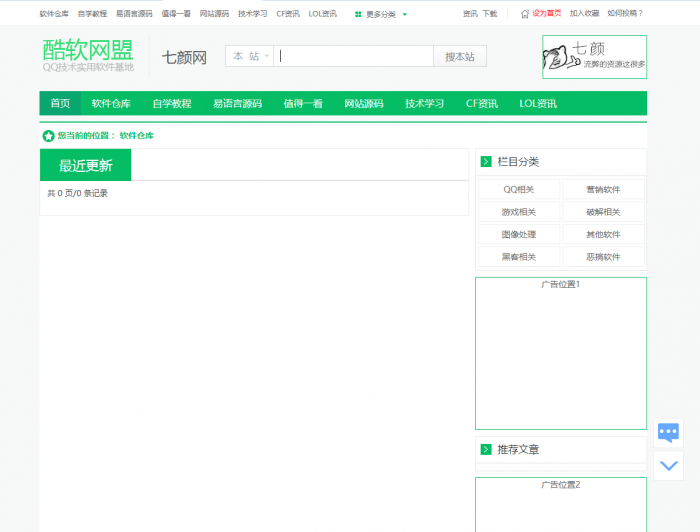The image size is (700, 532).
Task: Open the 本站 search scope dropdown
Action: 249,56
